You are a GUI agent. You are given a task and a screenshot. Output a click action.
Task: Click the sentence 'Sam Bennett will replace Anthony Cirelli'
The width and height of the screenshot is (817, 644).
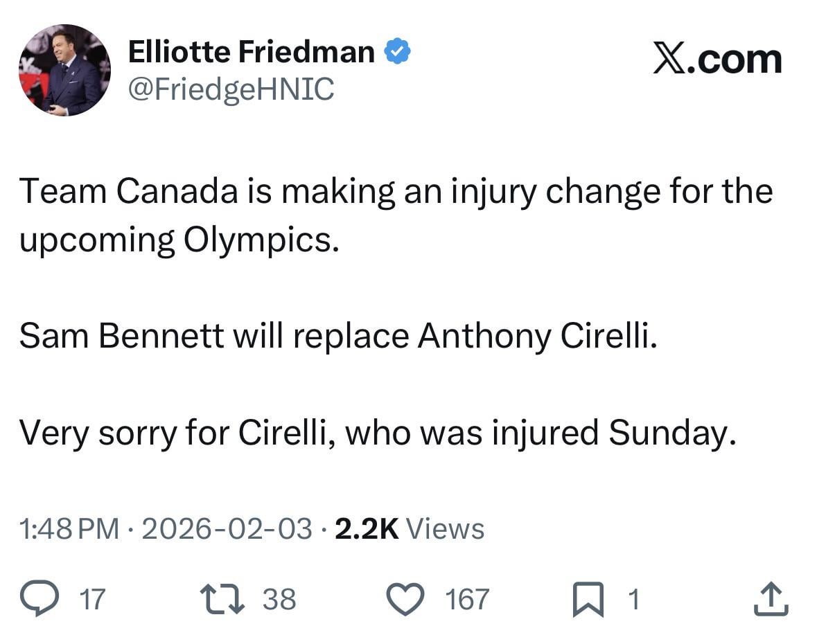coord(337,336)
